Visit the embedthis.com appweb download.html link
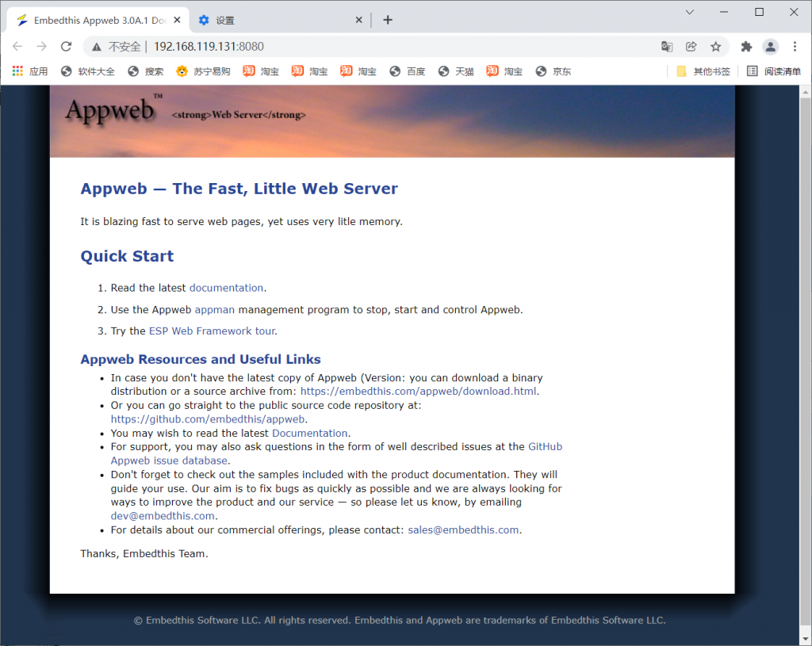 click(419, 392)
